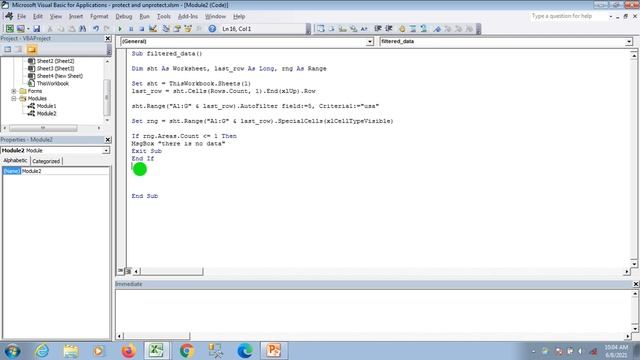Click the Windows Start button
Viewport: 640px width, 360px height.
12,351
